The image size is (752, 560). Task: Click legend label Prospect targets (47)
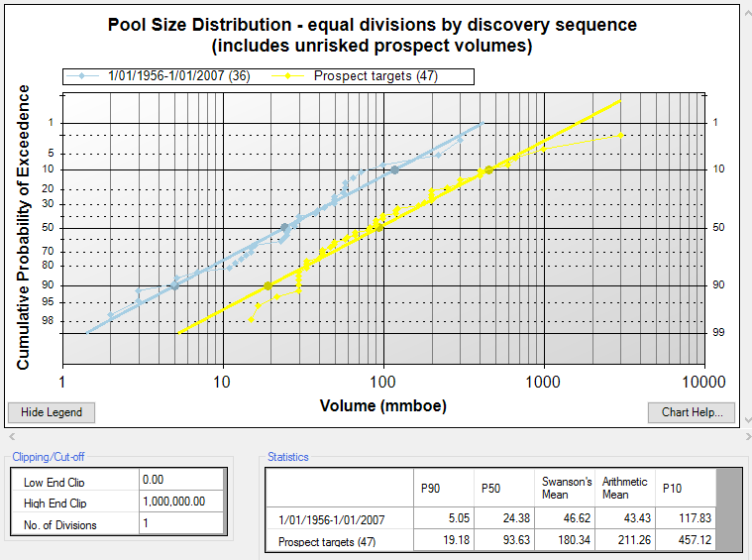click(x=376, y=75)
